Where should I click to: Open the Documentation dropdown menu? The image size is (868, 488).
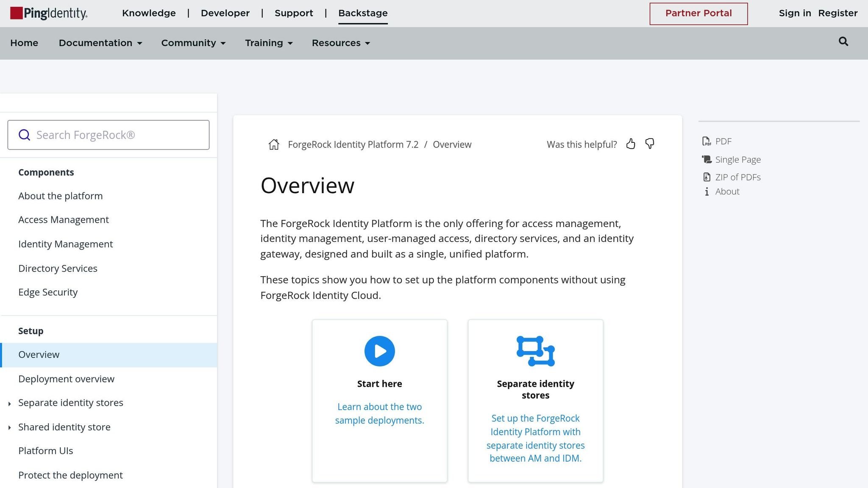[100, 43]
